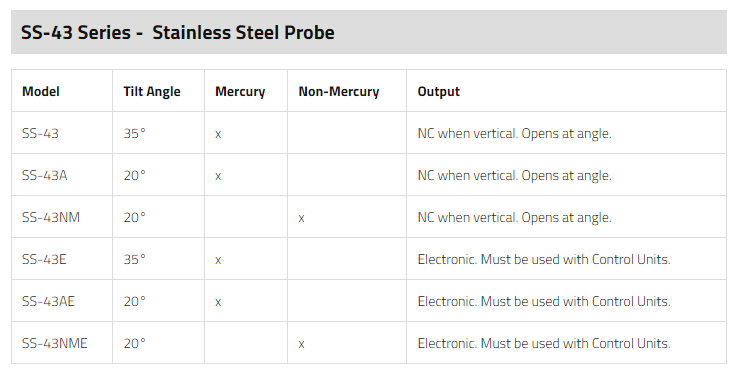The height and width of the screenshot is (373, 736).
Task: Click the 20° tilt angle for SS-43A
Action: (x=134, y=175)
